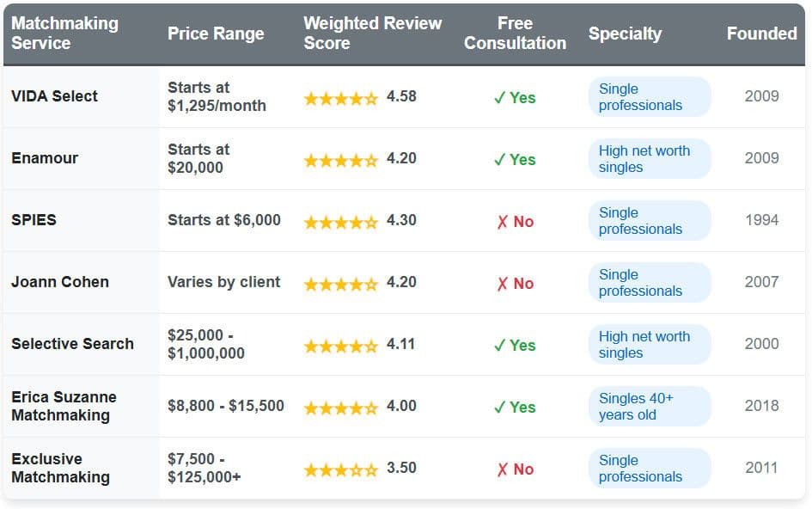Click the star rating for Exclusive Matchmaking
This screenshot has height=509, width=812.
click(x=340, y=469)
